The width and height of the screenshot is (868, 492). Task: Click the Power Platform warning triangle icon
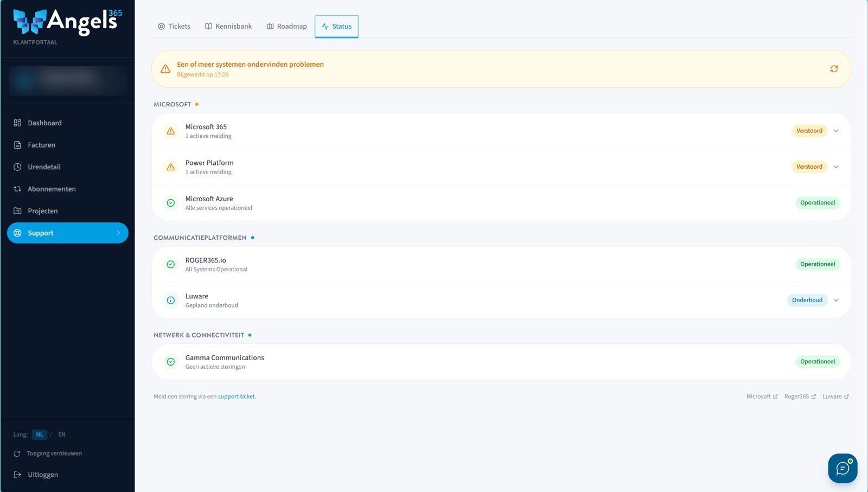171,167
